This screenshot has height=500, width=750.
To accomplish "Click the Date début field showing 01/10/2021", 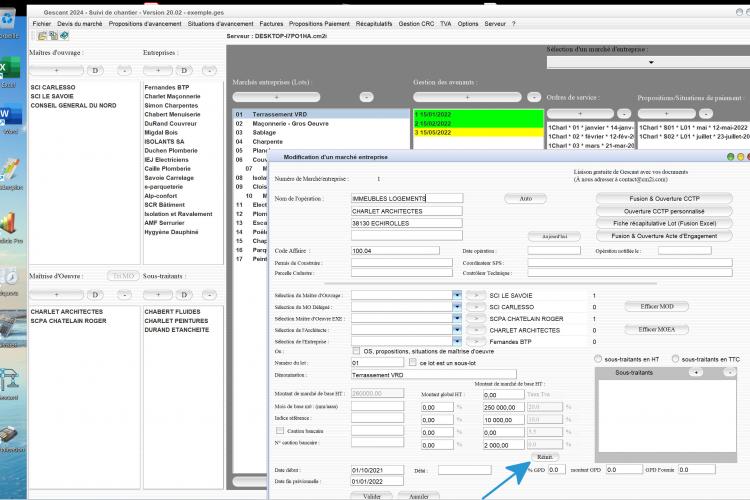I will 377,470.
